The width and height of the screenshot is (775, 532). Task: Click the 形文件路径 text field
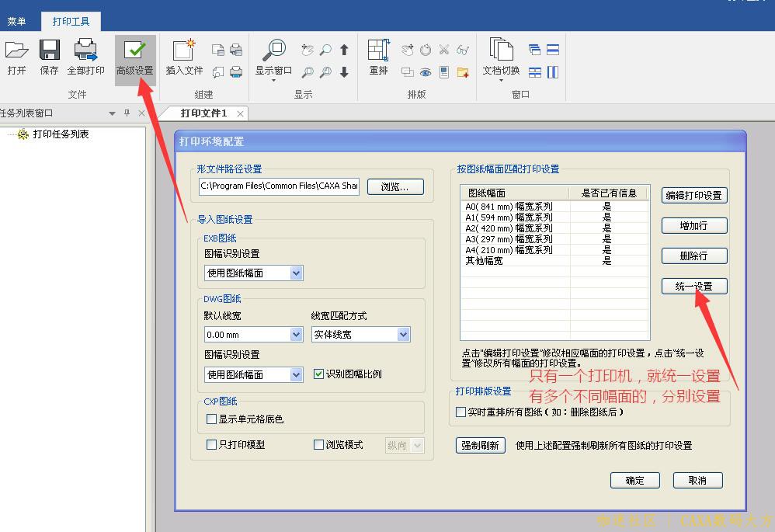pos(278,186)
